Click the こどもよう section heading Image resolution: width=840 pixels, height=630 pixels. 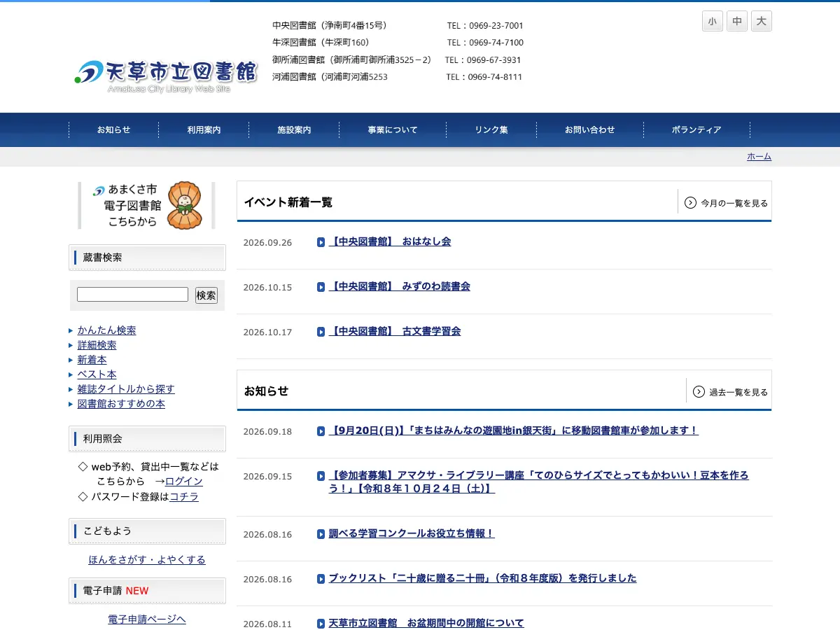[x=147, y=531]
